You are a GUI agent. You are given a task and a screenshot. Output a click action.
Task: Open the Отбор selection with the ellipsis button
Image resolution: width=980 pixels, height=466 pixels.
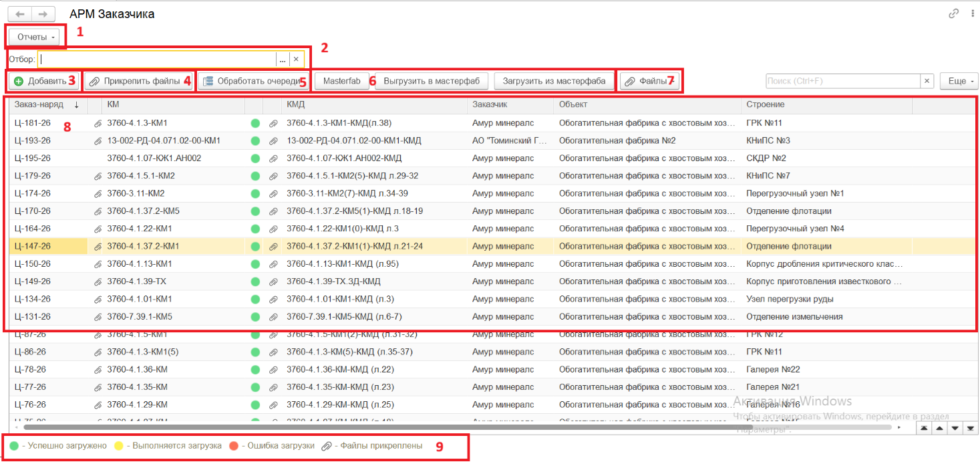click(x=283, y=60)
